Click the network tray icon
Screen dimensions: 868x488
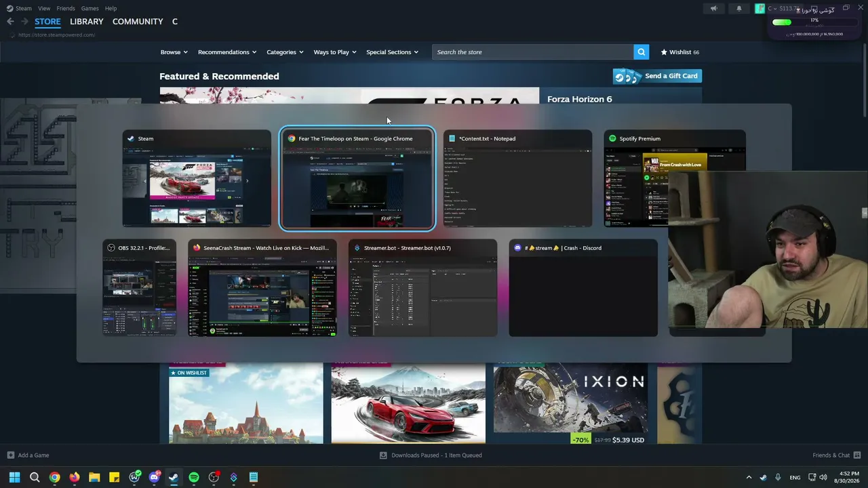pos(812,477)
